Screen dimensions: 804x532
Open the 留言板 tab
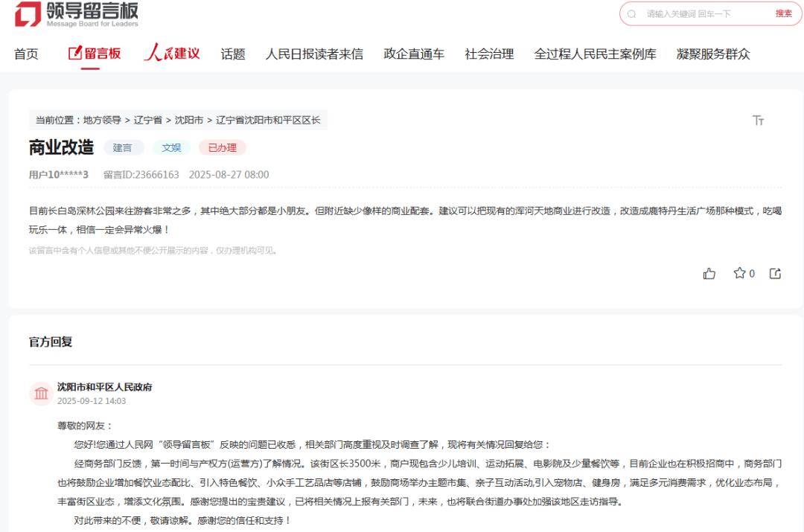point(94,54)
